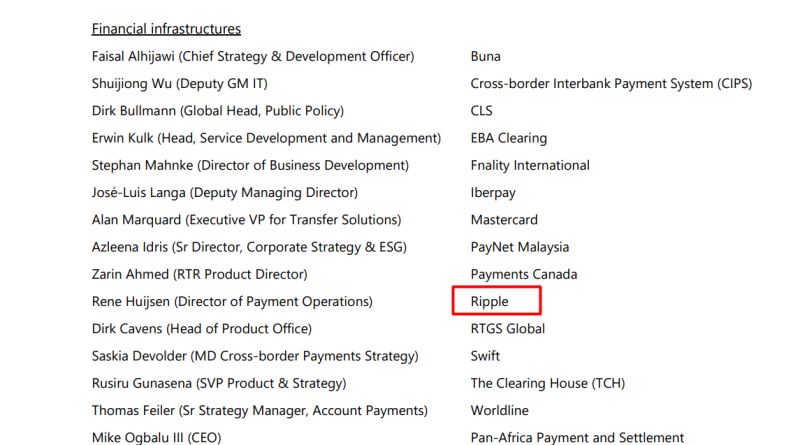Click the organization 'CLS'
This screenshot has height=445, width=800.
pos(482,111)
